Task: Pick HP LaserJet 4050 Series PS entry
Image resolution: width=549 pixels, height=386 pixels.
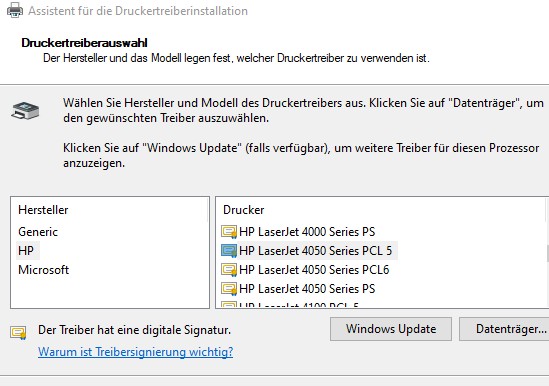Action: tap(307, 289)
